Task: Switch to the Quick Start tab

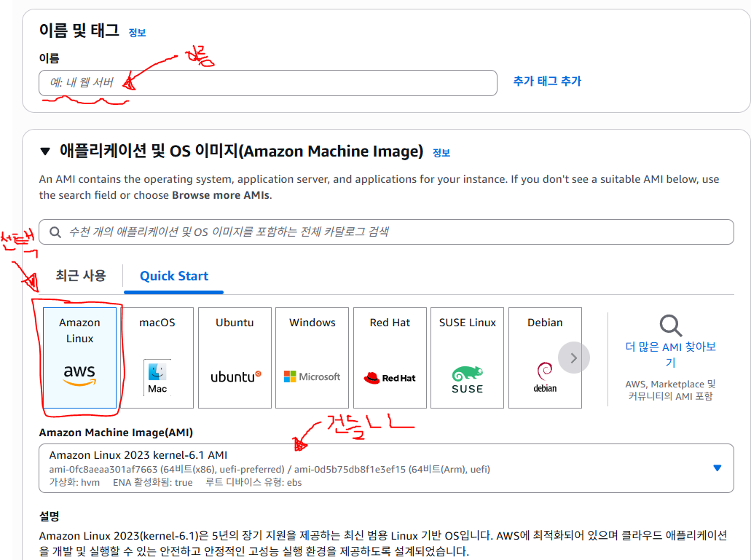Action: tap(174, 276)
